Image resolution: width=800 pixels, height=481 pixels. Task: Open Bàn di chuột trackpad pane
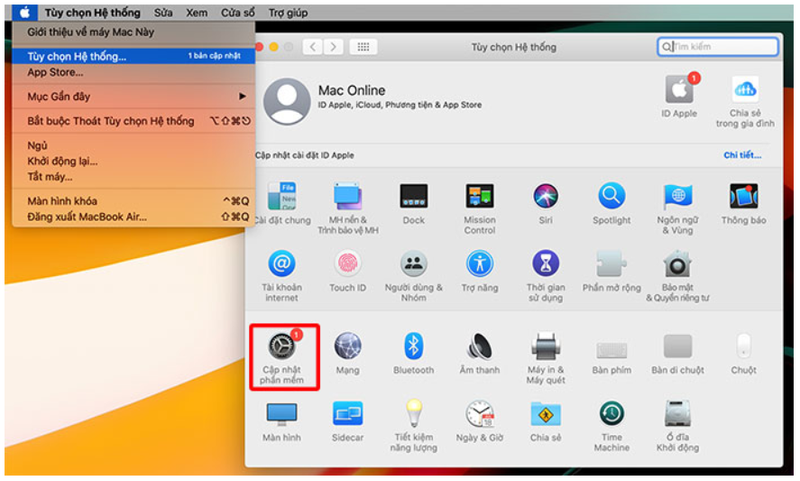(678, 347)
